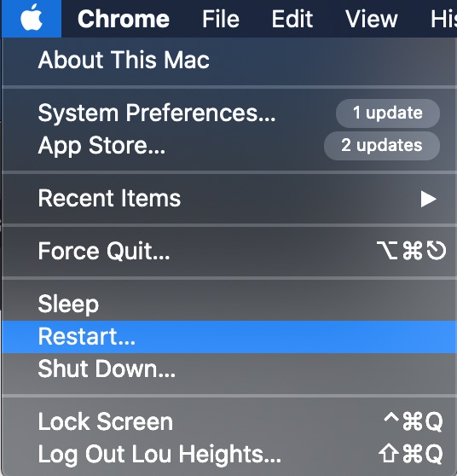Screen dimensions: 457x476
Task: Choose Force Quit from the menu
Action: [x=229, y=252]
